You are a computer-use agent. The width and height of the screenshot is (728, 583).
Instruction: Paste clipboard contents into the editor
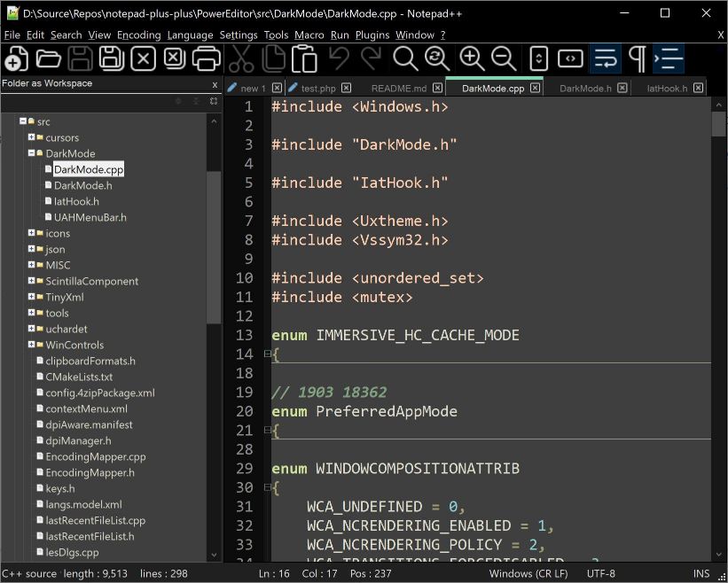[304, 58]
